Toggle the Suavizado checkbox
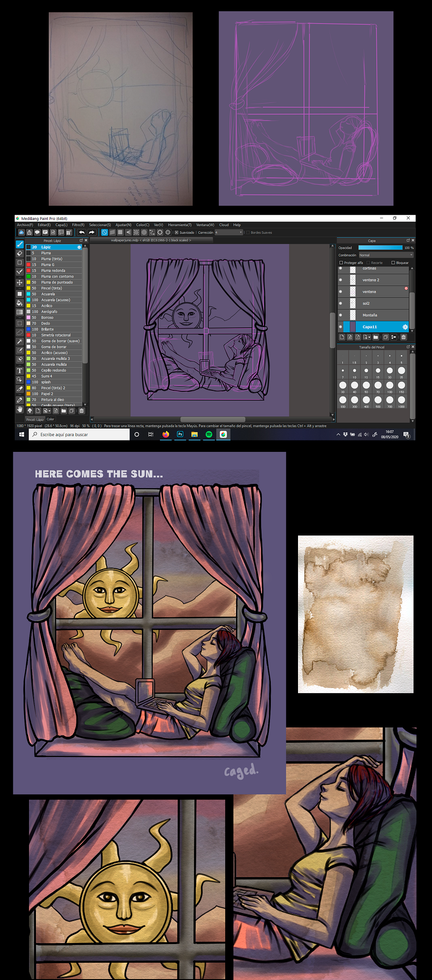 [x=176, y=232]
